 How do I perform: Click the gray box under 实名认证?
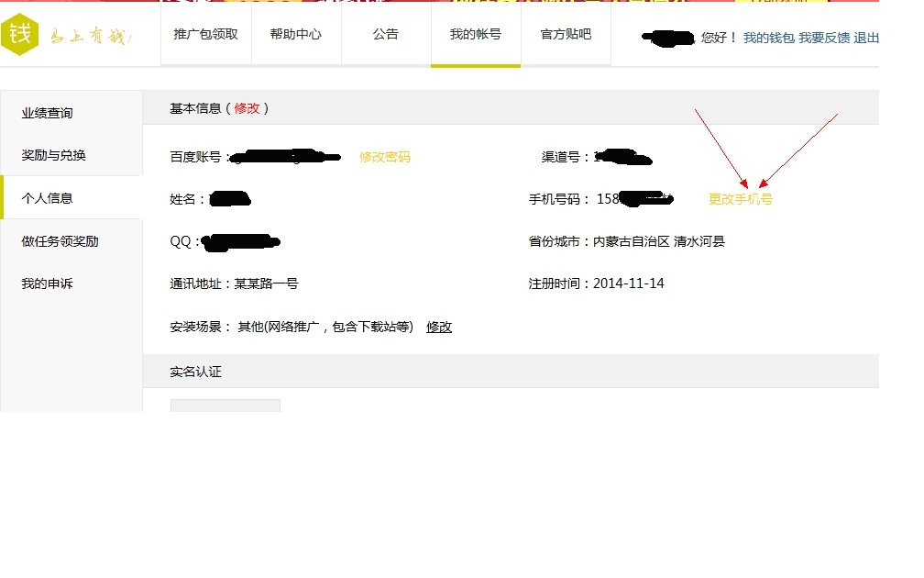[x=225, y=406]
